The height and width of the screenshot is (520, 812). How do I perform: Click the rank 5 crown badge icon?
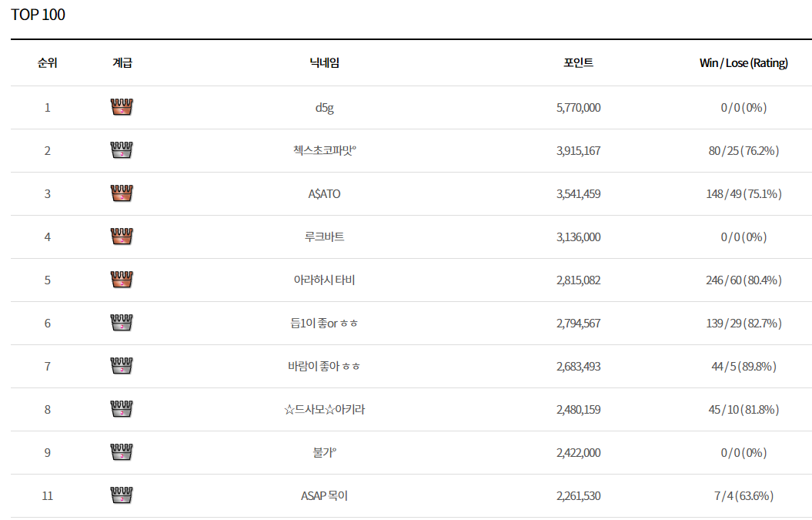[122, 280]
